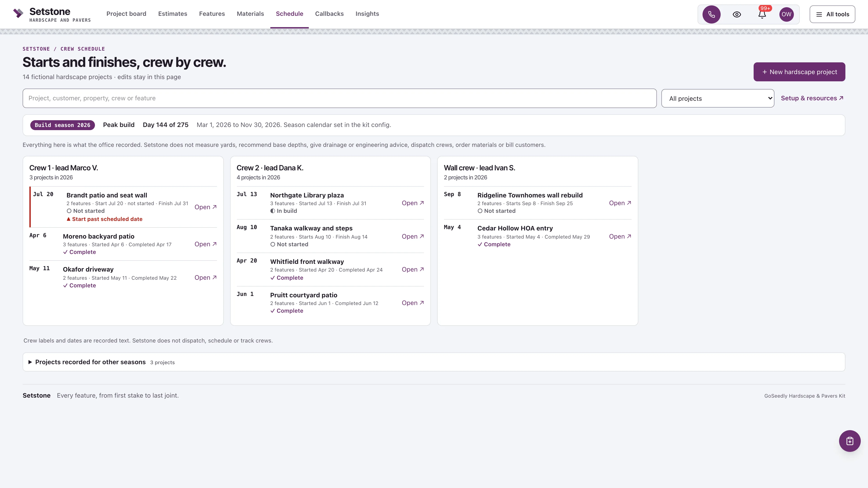868x488 pixels.
Task: Open Whitfield front walkway project link
Action: coord(413,270)
